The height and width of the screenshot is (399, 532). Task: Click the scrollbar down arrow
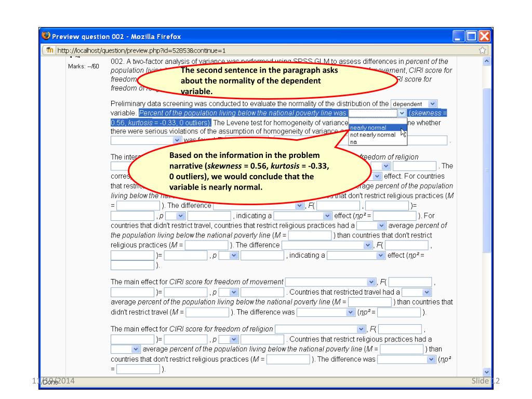click(486, 372)
